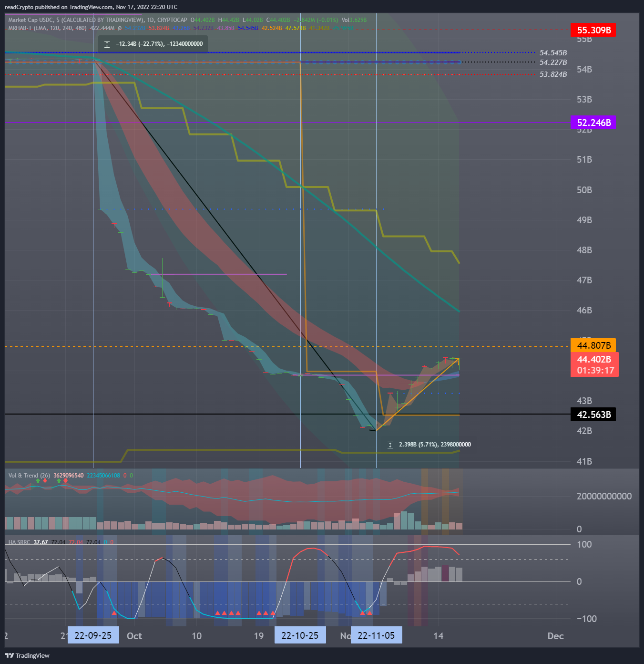The height and width of the screenshot is (664, 644).
Task: Click the Market Cap USDC chart title legend
Action: (x=98, y=20)
